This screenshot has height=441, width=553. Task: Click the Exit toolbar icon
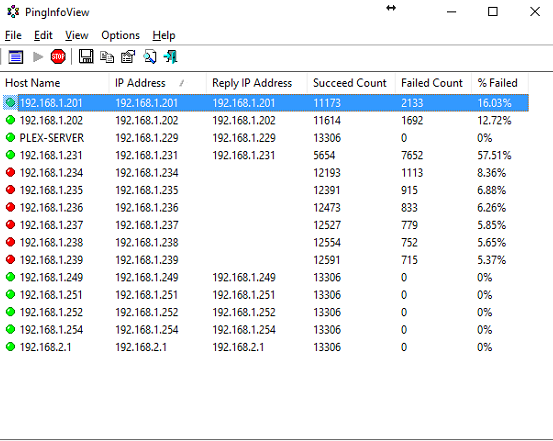coord(171,57)
